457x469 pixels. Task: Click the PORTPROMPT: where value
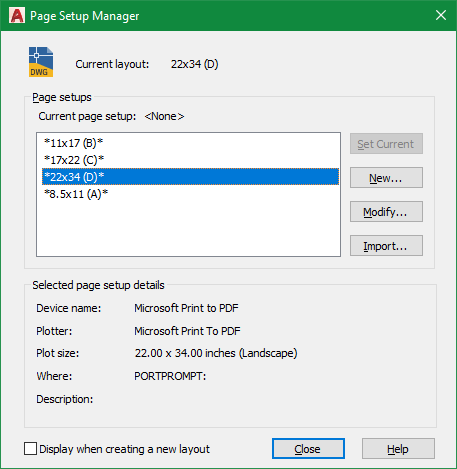(170, 376)
